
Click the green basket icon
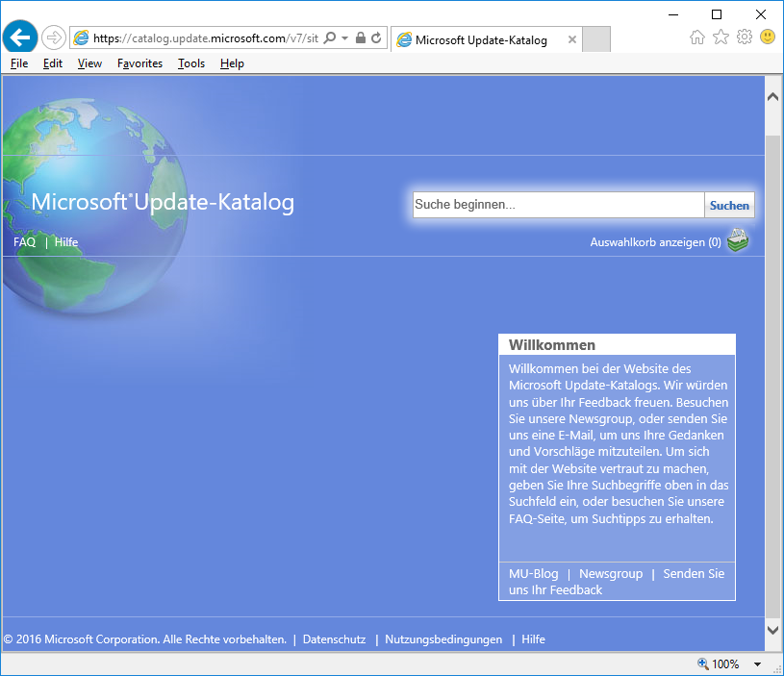(738, 240)
